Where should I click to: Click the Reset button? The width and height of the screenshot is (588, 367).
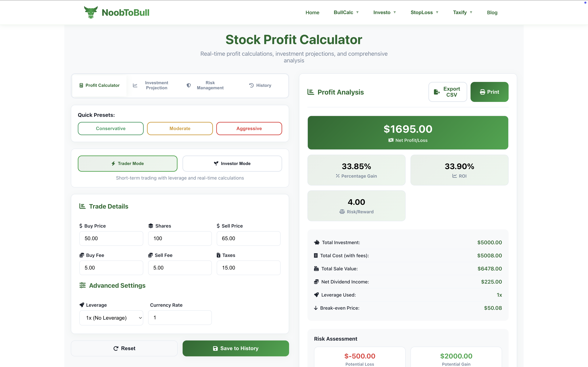pyautogui.click(x=124, y=348)
